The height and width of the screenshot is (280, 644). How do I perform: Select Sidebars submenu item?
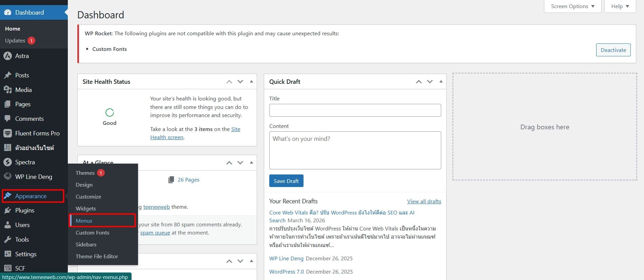coord(86,245)
